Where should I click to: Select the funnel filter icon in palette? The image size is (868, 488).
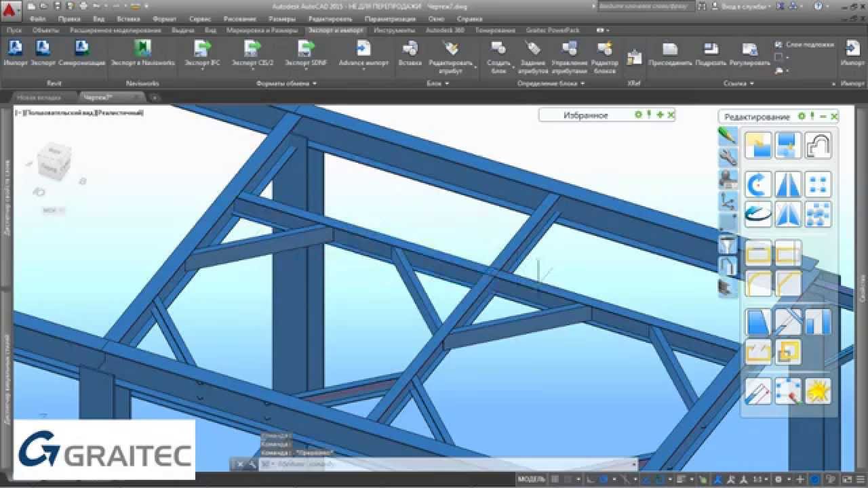(x=728, y=244)
